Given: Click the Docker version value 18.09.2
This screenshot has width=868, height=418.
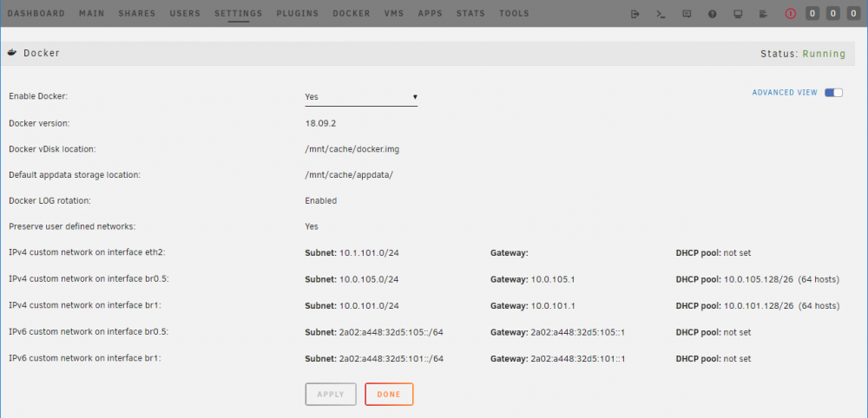Looking at the screenshot, I should click(320, 123).
